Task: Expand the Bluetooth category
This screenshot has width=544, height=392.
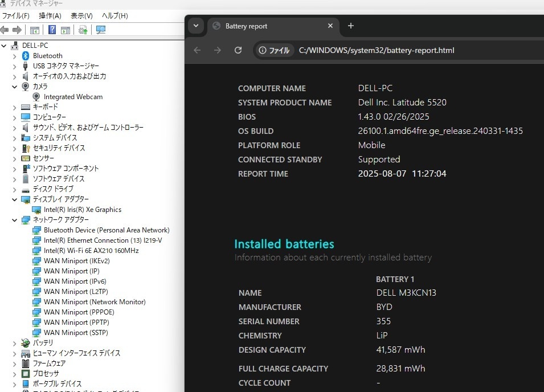Action: tap(14, 56)
